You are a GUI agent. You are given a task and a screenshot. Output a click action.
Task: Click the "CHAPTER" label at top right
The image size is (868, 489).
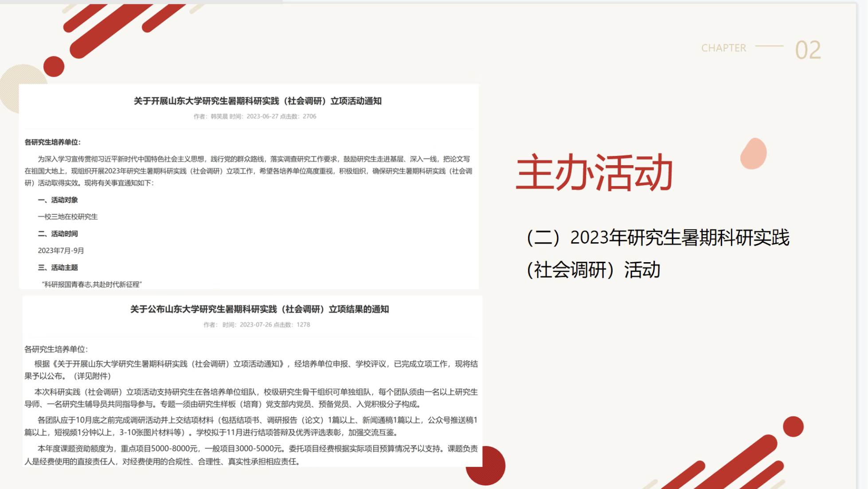[723, 48]
